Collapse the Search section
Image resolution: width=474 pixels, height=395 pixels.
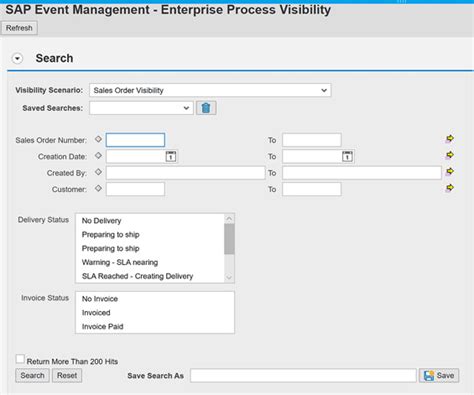[x=17, y=59]
